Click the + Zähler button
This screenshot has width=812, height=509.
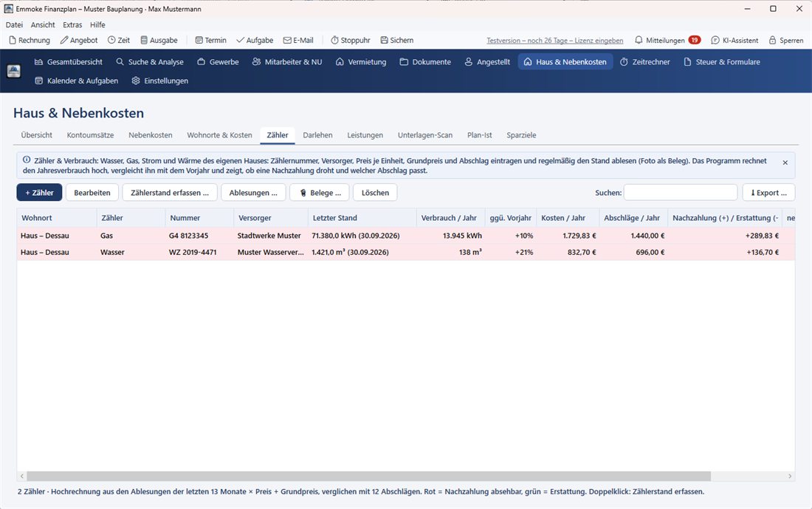(39, 192)
